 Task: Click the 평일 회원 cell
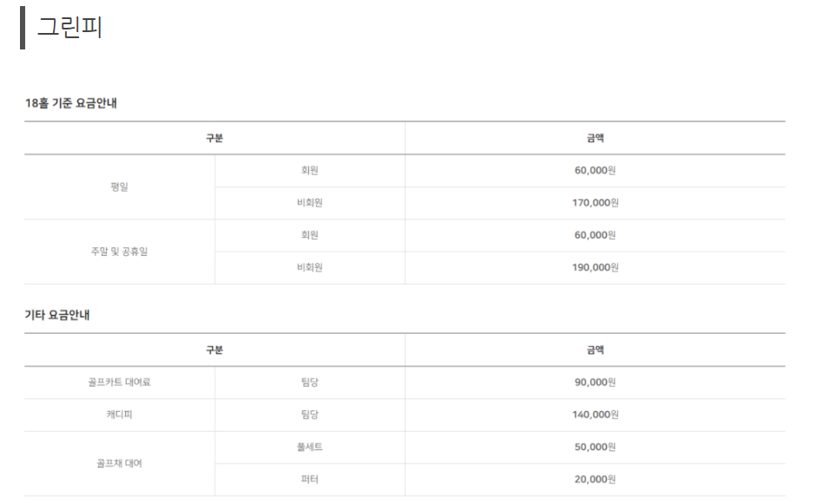click(x=309, y=170)
